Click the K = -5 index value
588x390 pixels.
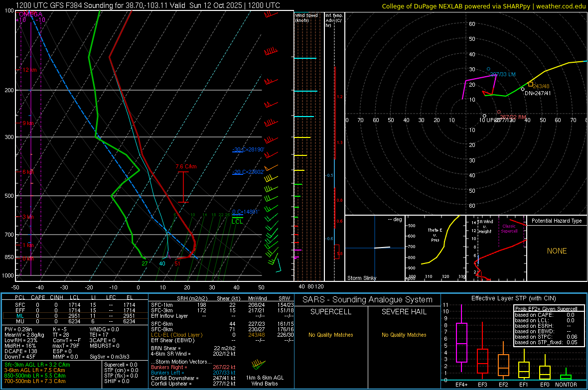(x=59, y=329)
